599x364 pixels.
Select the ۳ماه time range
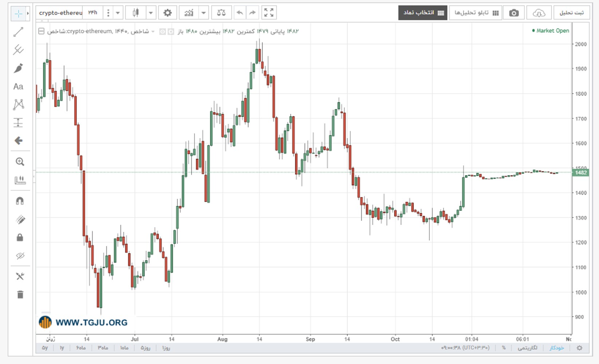click(103, 348)
